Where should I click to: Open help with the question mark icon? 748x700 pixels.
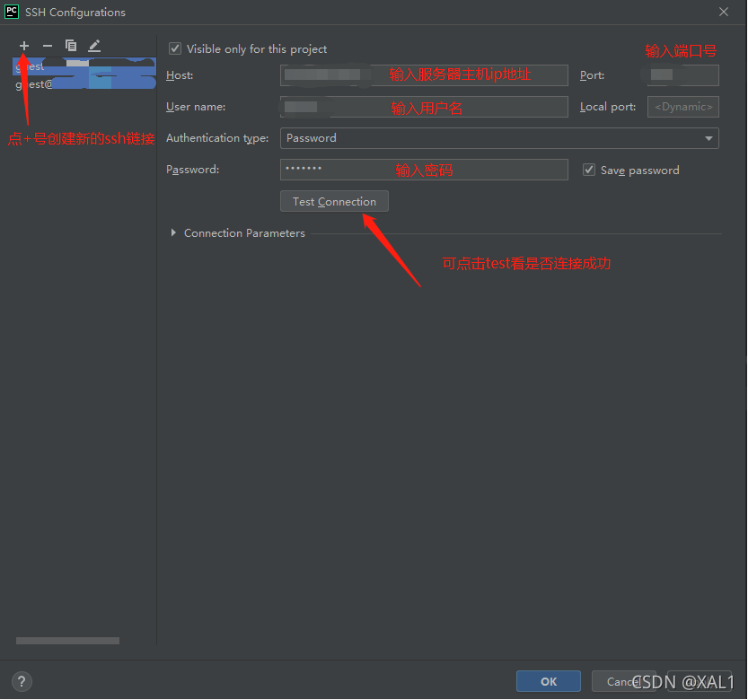[x=22, y=681]
